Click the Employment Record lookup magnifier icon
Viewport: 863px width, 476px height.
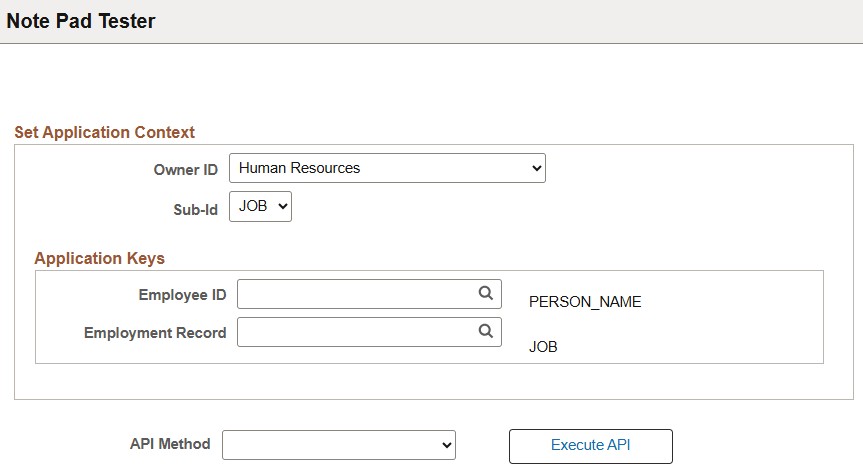485,331
